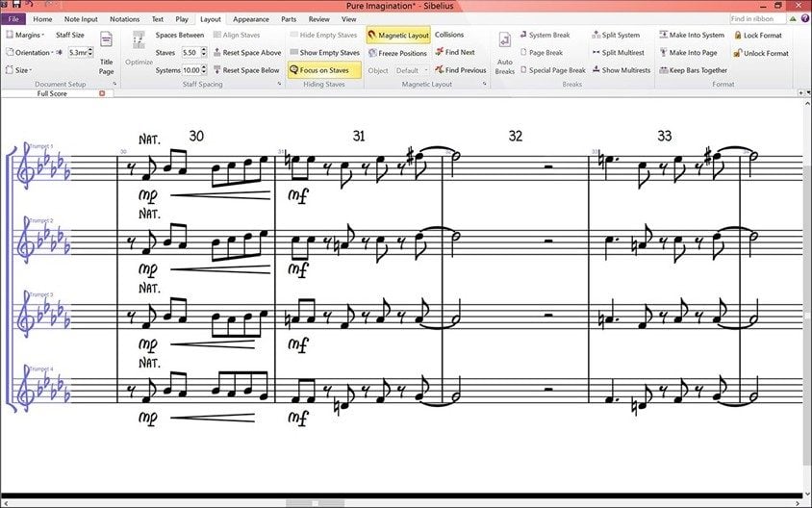Open the Review ribbon tab
The width and height of the screenshot is (812, 508).
pos(319,19)
